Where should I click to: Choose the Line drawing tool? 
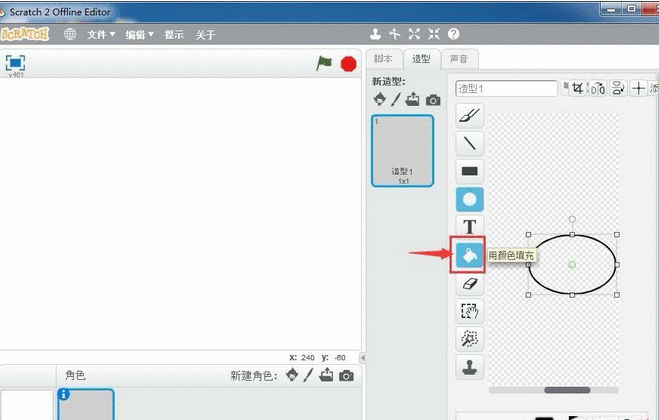pos(469,144)
